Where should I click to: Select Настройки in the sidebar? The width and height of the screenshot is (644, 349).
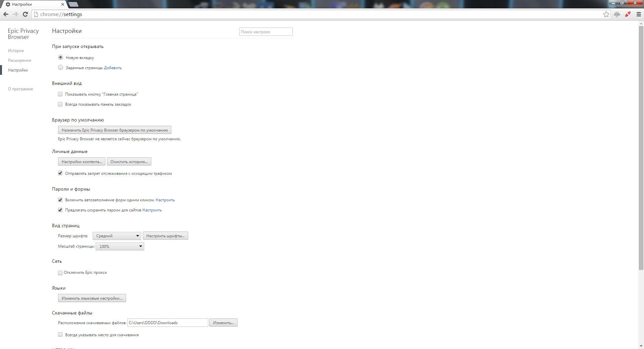pos(18,70)
